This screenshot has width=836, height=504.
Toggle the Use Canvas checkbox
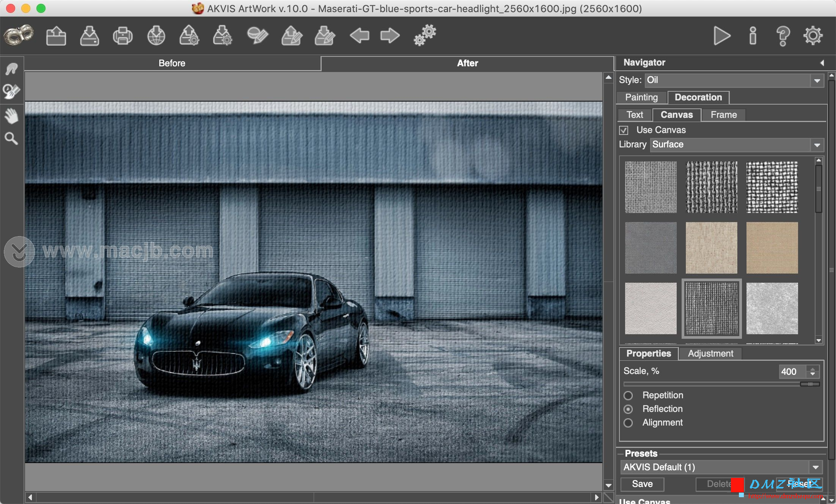(x=624, y=130)
